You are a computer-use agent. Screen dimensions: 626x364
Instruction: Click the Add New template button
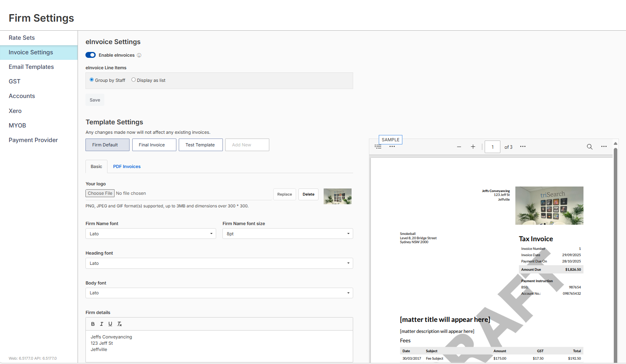(247, 145)
